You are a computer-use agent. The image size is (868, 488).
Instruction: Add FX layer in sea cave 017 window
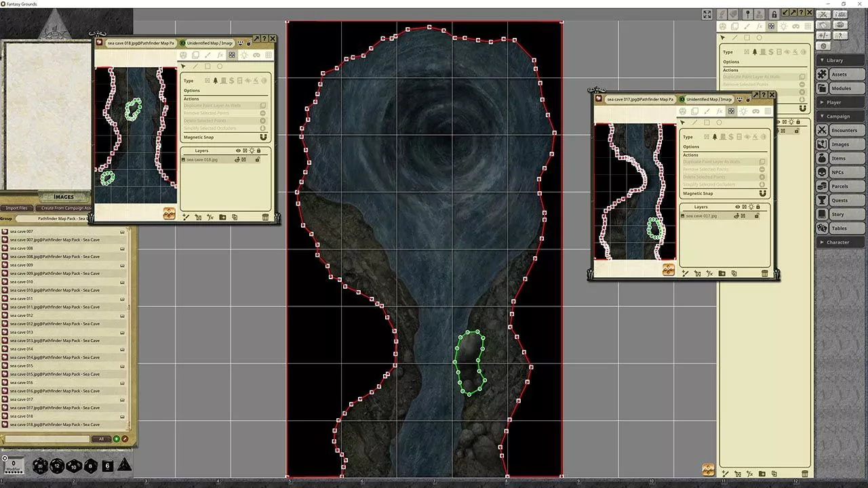click(710, 273)
